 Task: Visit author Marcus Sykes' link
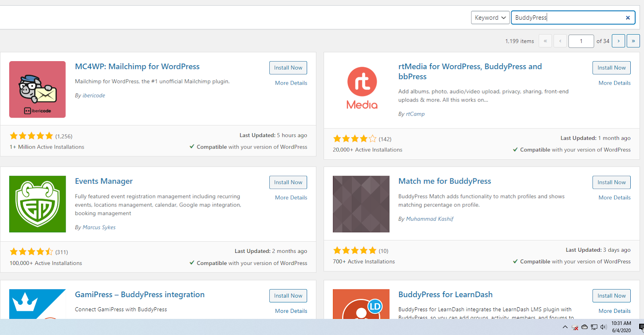(99, 227)
